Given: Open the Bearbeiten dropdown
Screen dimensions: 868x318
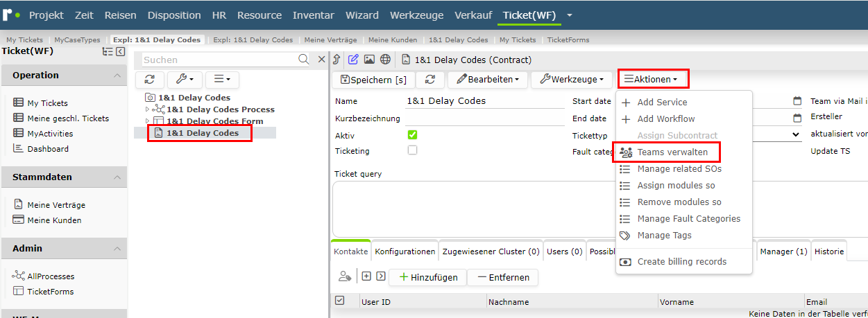Looking at the screenshot, I should click(x=488, y=80).
